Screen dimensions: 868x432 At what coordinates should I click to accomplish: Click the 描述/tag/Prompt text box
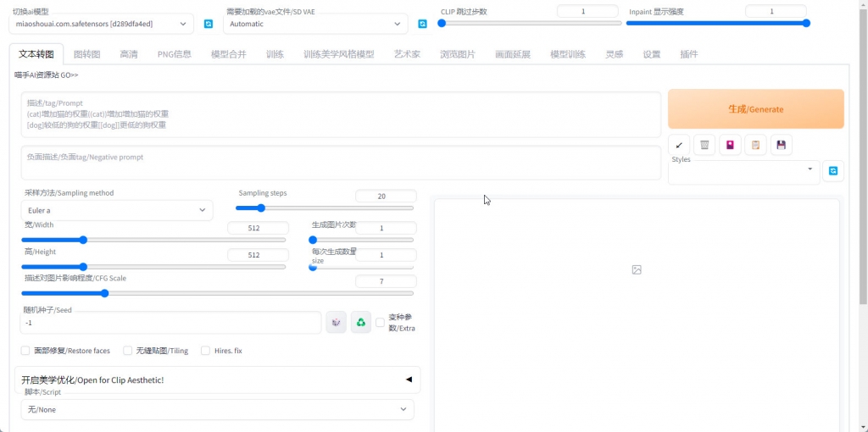click(x=341, y=114)
